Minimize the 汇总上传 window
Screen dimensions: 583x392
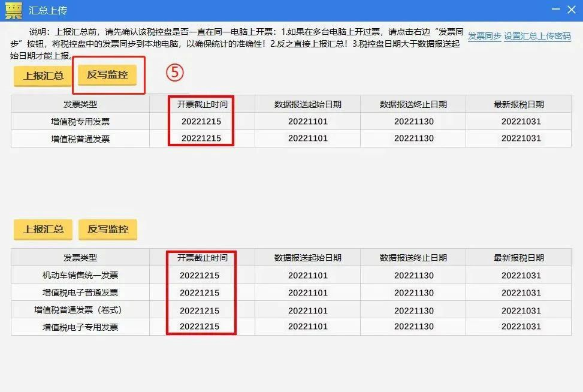[x=555, y=10]
